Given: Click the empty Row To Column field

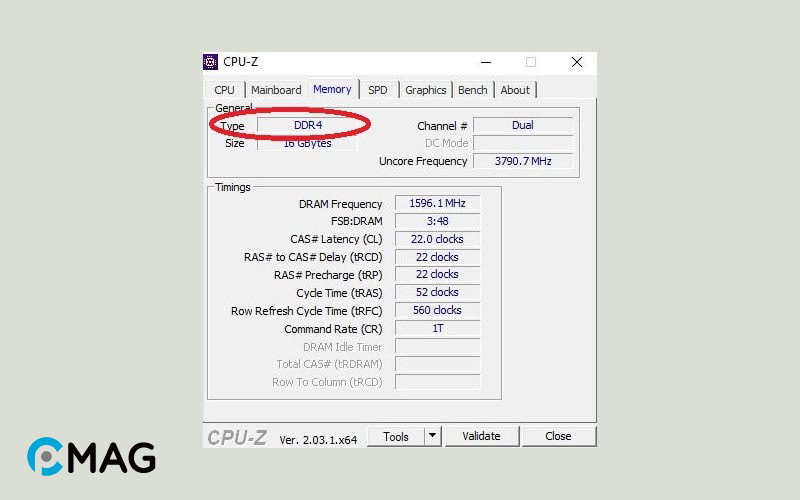Looking at the screenshot, I should (437, 382).
